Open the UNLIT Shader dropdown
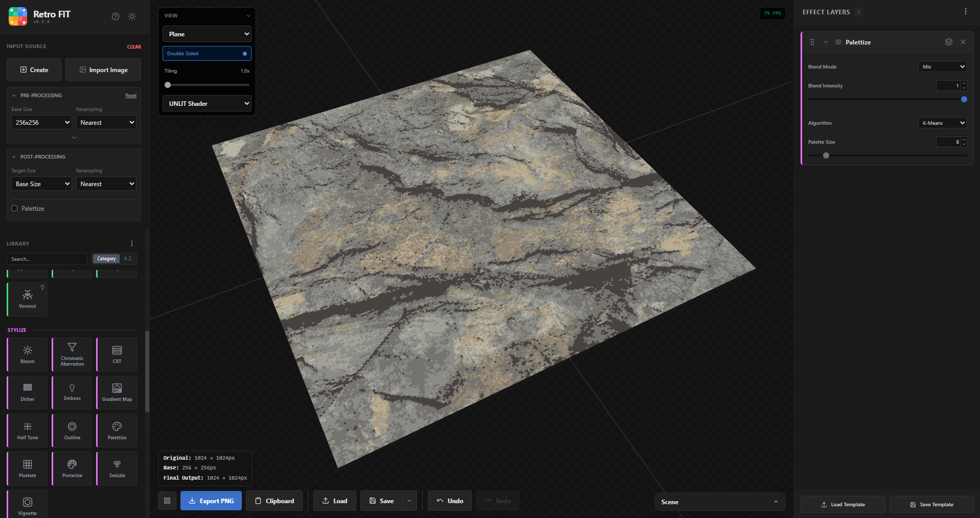Viewport: 980px width, 518px height. [x=207, y=103]
